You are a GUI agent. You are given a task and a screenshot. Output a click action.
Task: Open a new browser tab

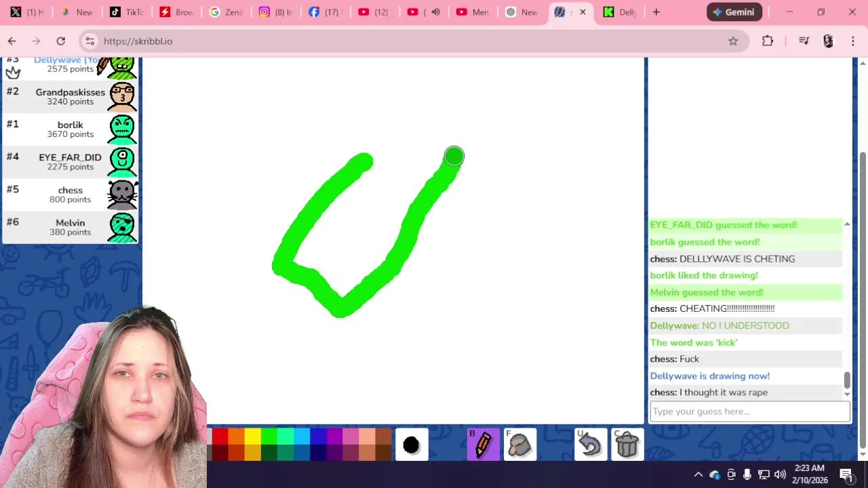point(656,12)
